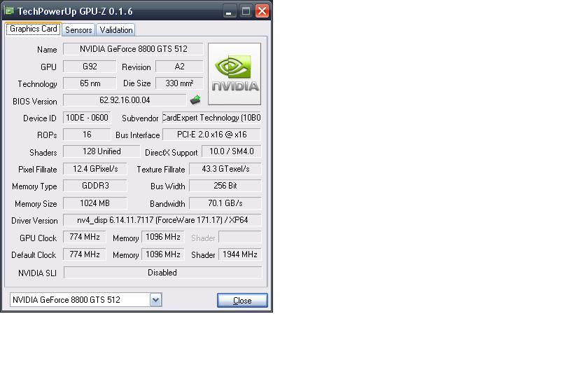Click the Bus Width field 256 Bit
Screen dimensions: 588x368
tap(225, 186)
